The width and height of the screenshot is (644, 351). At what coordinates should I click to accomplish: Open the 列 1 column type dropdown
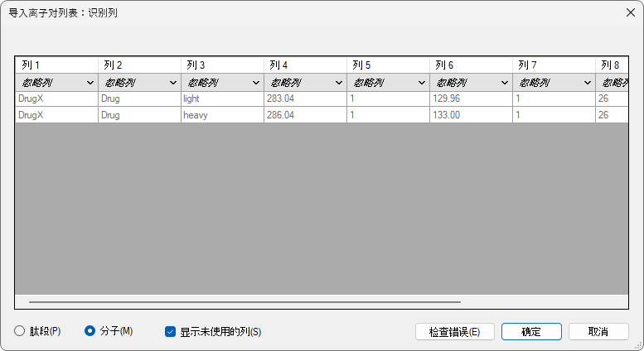[x=56, y=83]
